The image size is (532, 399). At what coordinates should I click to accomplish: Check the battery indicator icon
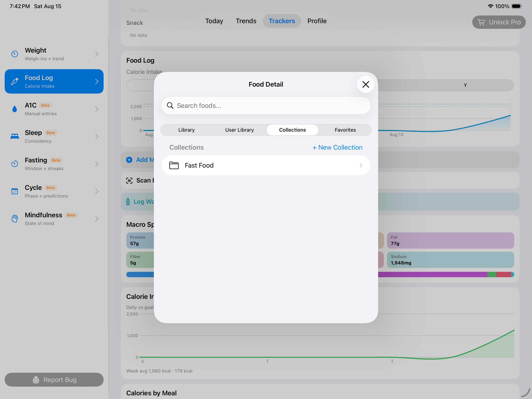(x=516, y=6)
